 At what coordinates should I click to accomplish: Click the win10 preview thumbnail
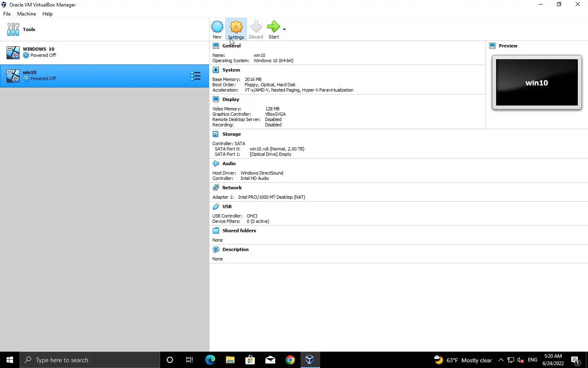pyautogui.click(x=537, y=83)
